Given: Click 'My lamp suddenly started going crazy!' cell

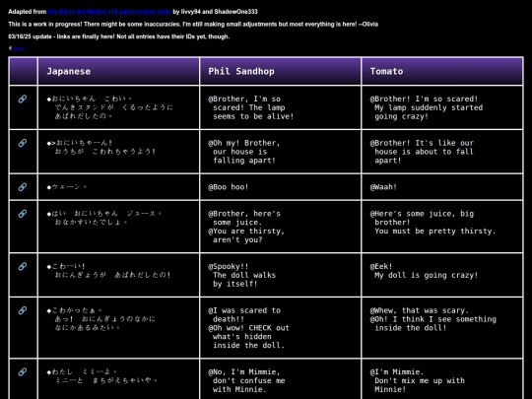Looking at the screenshot, I should click(442, 107).
